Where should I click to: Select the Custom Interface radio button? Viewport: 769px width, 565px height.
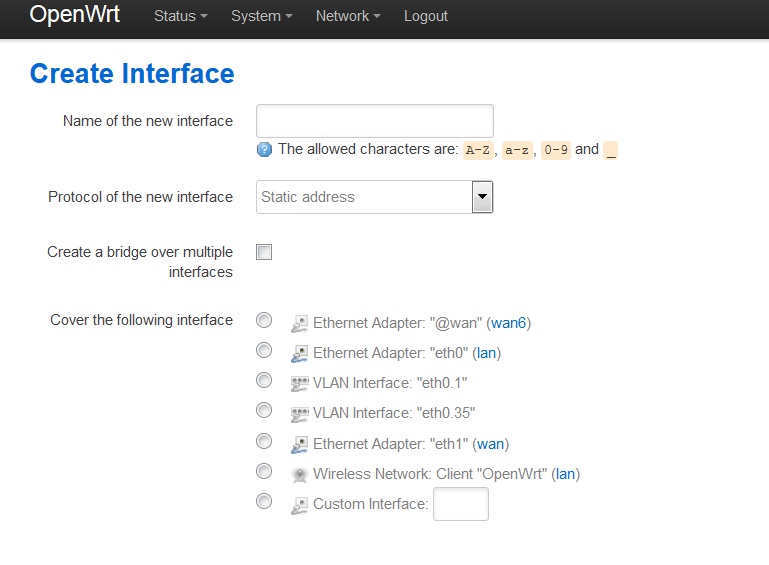tap(264, 501)
